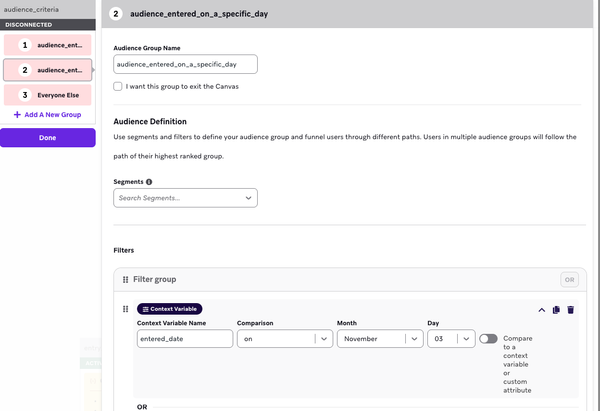Duplicate the Context Variable filter

(x=556, y=310)
